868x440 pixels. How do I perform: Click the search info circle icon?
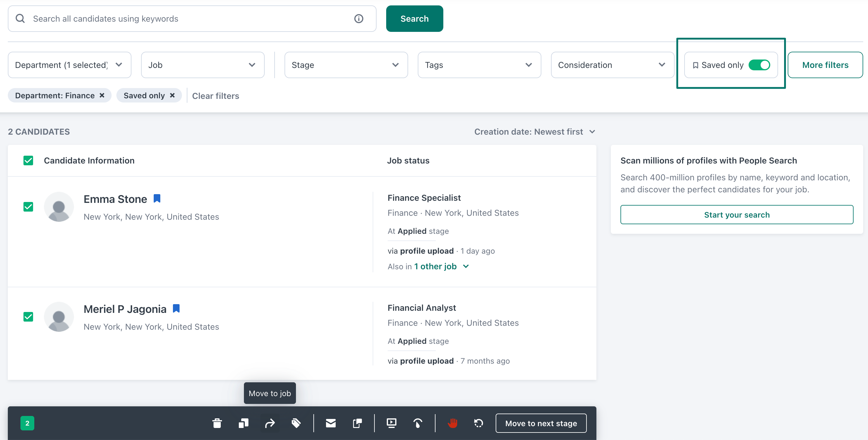[359, 19]
